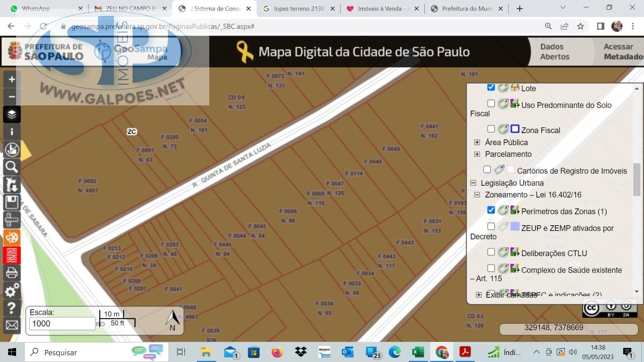Viewport: 644px width, 362px height.
Task: Open the print map tool
Action: (12, 273)
